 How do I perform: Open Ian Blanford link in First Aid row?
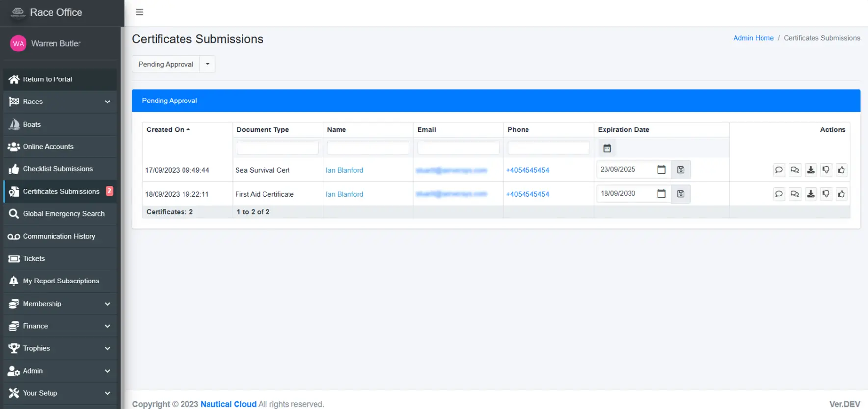(344, 194)
